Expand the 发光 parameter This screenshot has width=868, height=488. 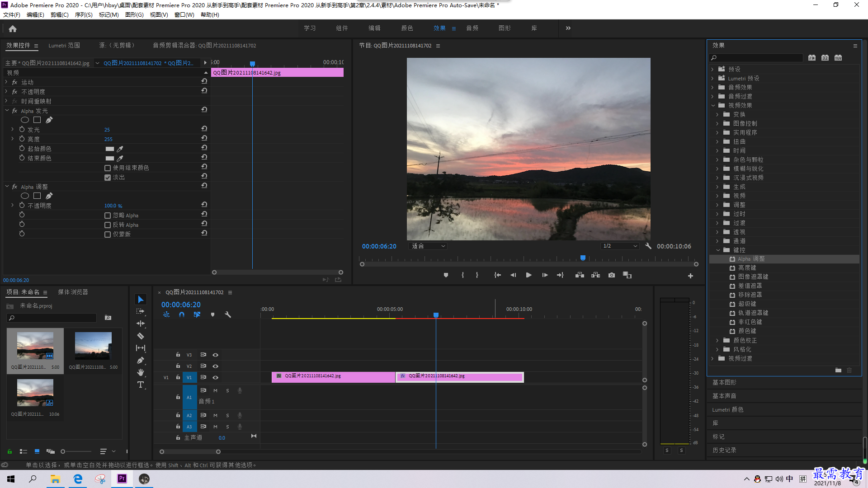click(x=13, y=130)
